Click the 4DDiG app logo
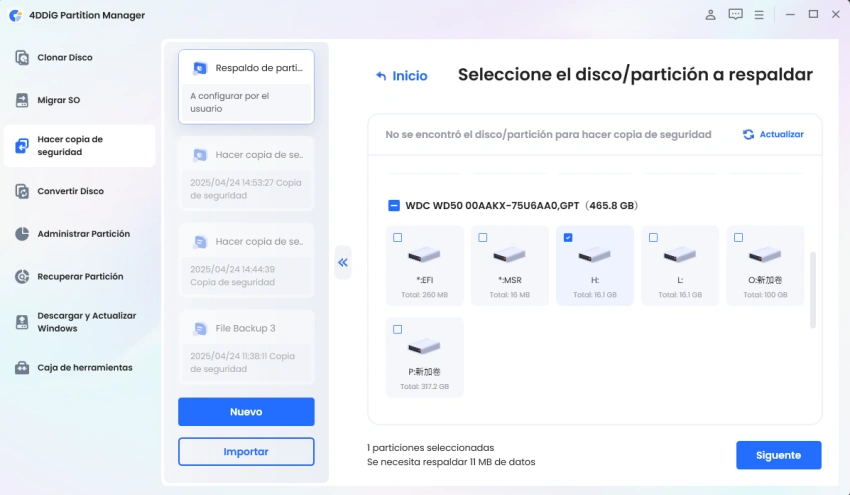This screenshot has width=850, height=495. pyautogui.click(x=16, y=15)
